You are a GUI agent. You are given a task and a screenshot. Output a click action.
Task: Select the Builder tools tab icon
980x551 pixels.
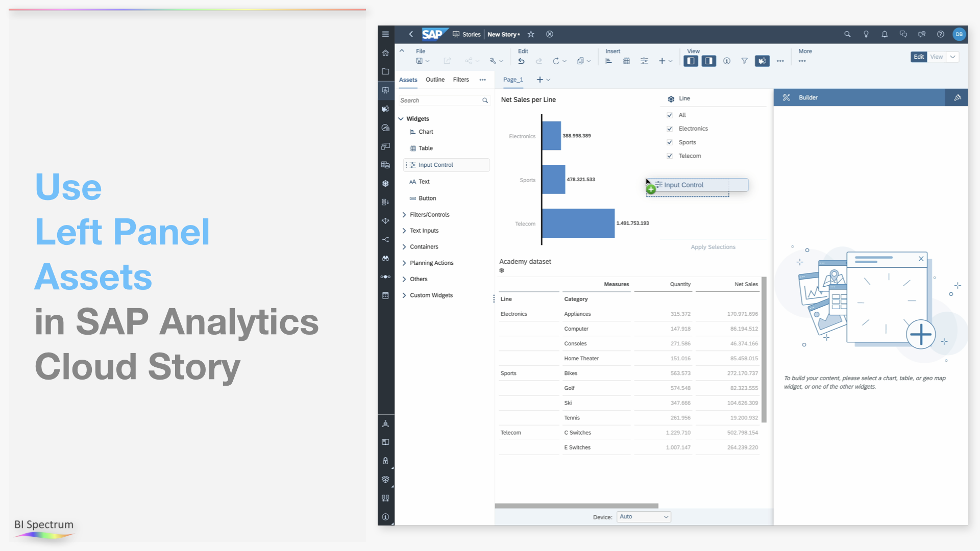[787, 97]
